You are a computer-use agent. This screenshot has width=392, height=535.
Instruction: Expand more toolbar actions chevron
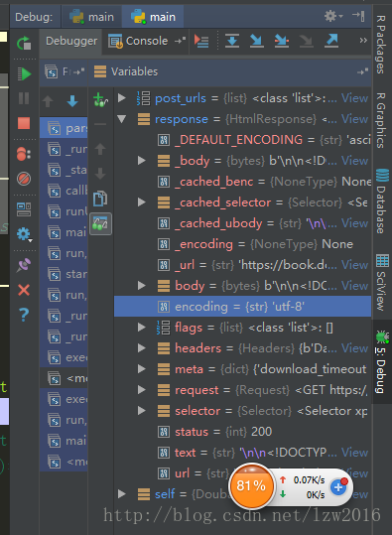[363, 41]
